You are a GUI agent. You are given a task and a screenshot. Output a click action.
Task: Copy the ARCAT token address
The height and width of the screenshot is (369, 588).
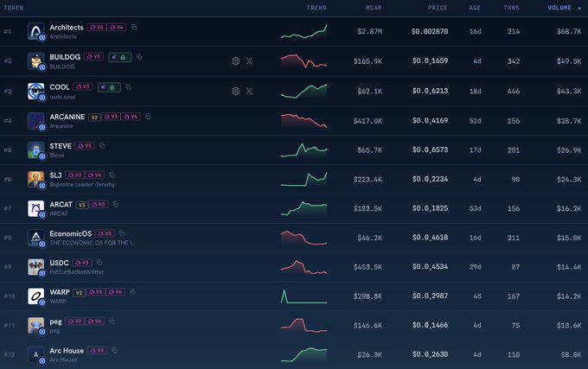click(116, 204)
